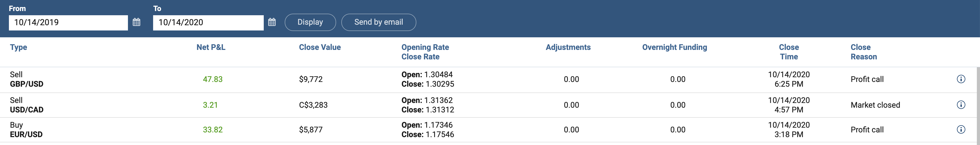This screenshot has height=145, width=980.
Task: Open the From date calendar picker
Action: (x=137, y=22)
